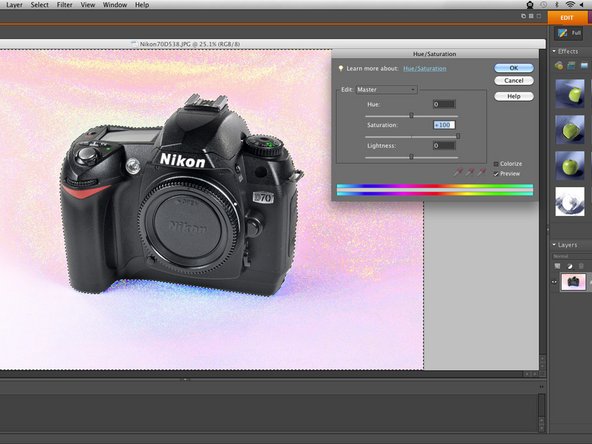Click the Hue slider handle
The image size is (592, 444).
click(412, 116)
